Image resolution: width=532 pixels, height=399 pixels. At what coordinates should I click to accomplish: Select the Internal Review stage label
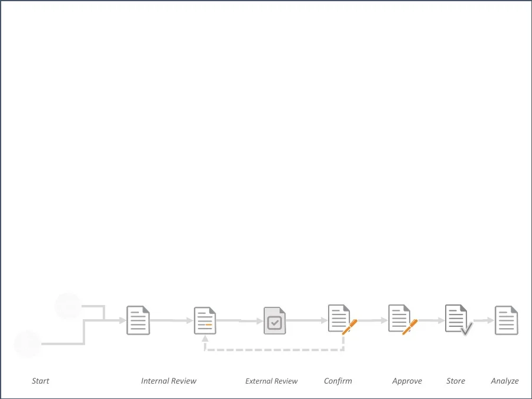[168, 381]
